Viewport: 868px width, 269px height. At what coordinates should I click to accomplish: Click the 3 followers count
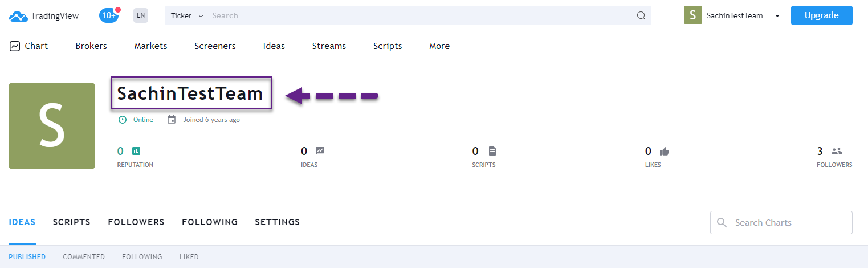click(820, 151)
